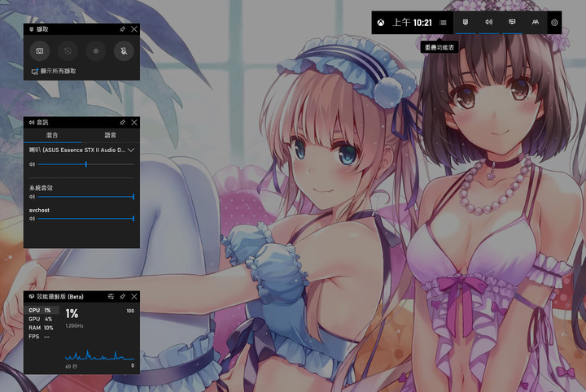586x392 pixels.
Task: Open Xbox Social from the top bar
Action: [x=536, y=23]
